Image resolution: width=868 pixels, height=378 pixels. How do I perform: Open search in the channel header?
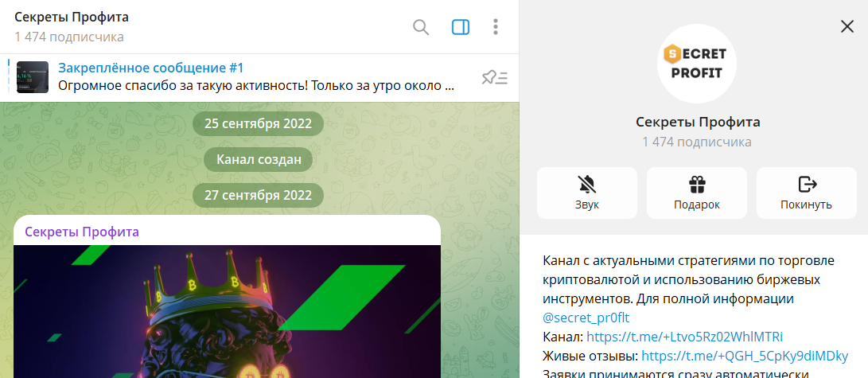421,27
